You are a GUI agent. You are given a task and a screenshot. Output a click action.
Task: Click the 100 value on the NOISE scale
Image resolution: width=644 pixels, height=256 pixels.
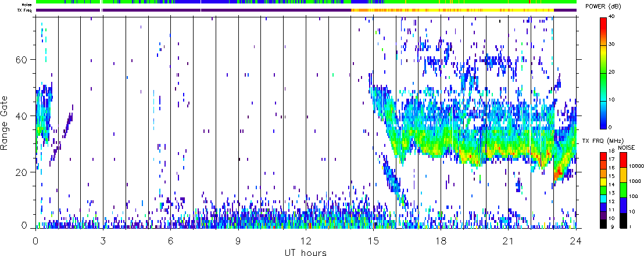[x=634, y=197]
